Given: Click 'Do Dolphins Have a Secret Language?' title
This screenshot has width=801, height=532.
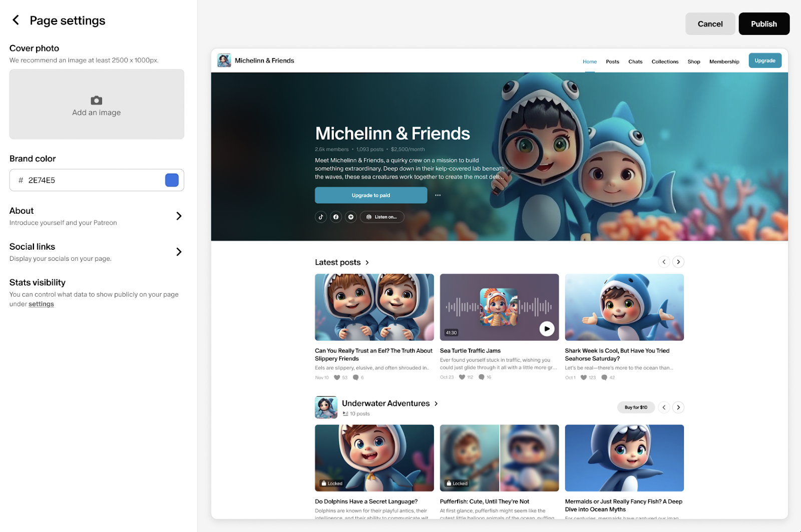Looking at the screenshot, I should 366,501.
